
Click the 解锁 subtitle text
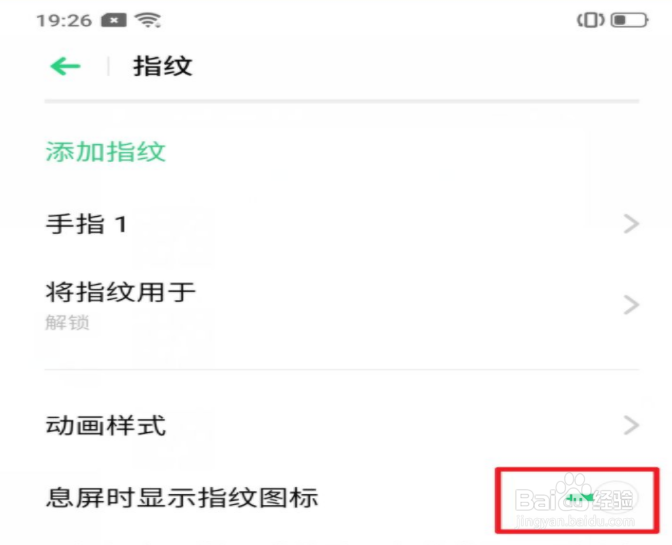point(67,323)
